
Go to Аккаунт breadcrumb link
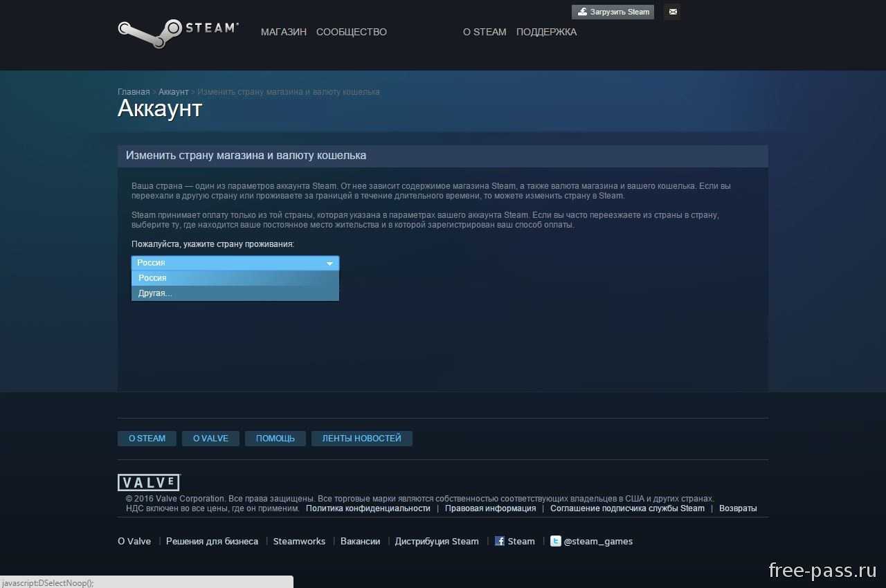click(173, 92)
